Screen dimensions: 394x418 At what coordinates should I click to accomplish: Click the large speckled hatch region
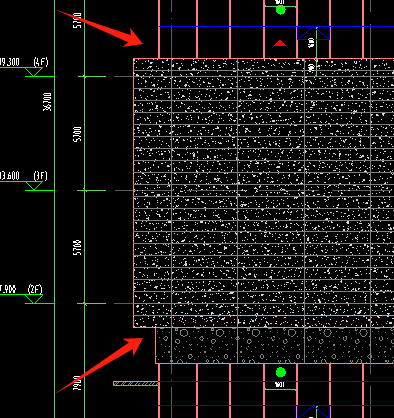pos(264,193)
